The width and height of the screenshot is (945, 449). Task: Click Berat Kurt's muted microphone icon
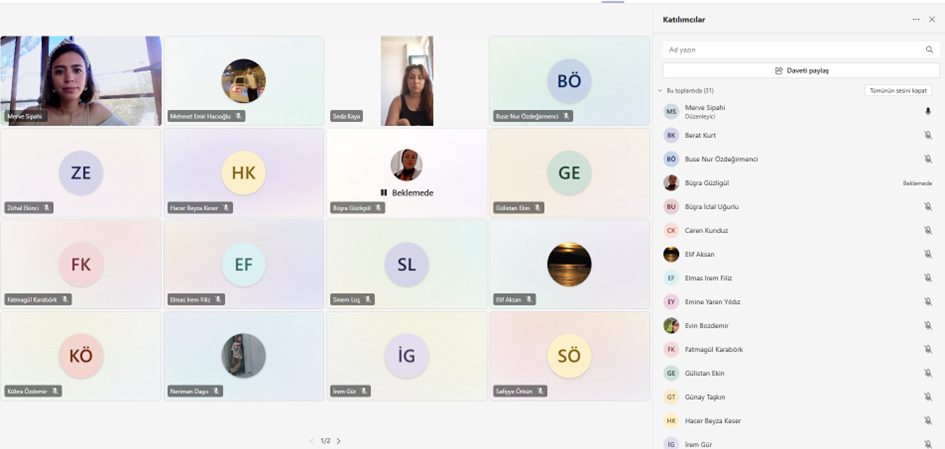point(928,135)
